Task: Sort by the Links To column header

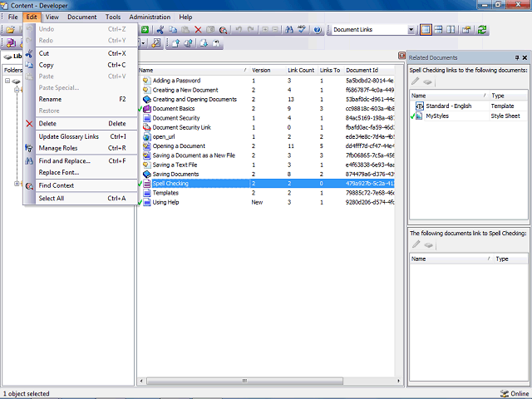Action: click(x=330, y=70)
